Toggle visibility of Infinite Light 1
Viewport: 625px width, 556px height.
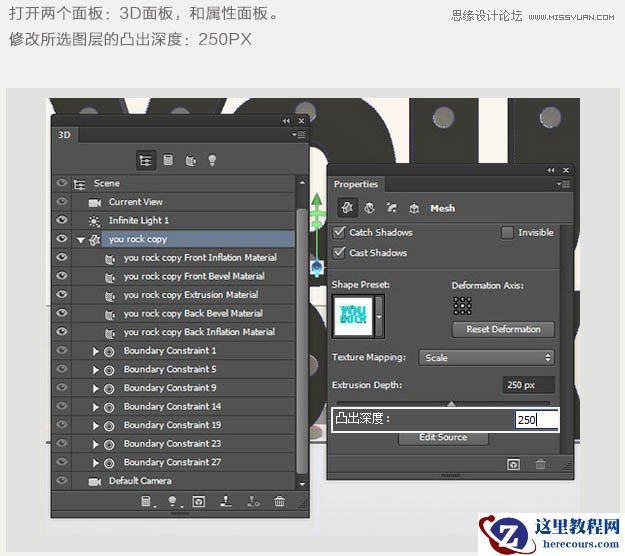tap(61, 220)
